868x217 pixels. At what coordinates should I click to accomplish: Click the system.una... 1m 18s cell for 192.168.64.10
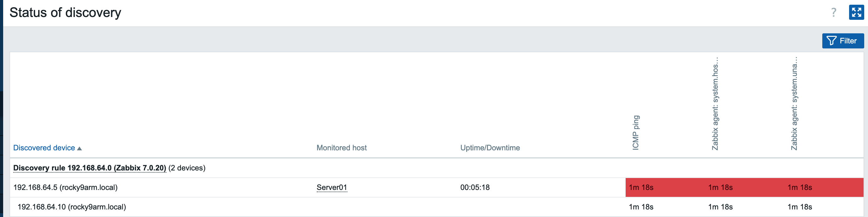[x=800, y=207]
